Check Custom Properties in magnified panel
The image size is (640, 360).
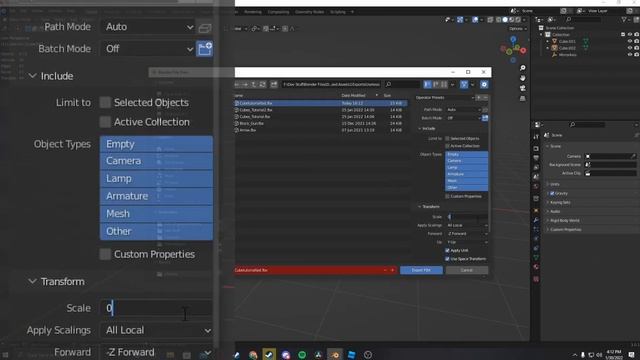point(105,254)
